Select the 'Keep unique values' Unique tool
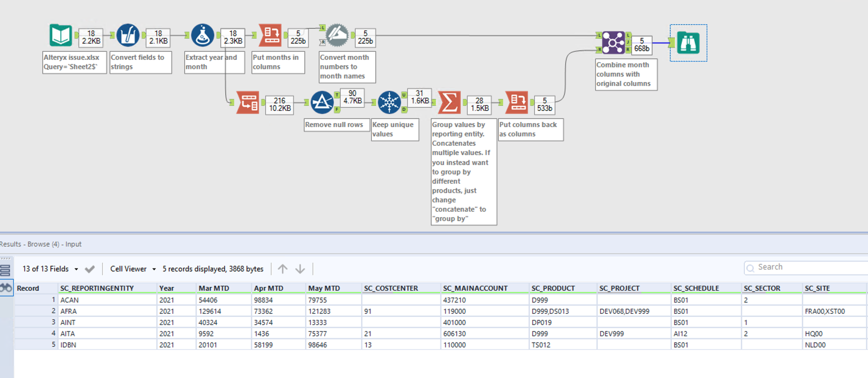Screen dimensions: 868x378 pos(390,102)
